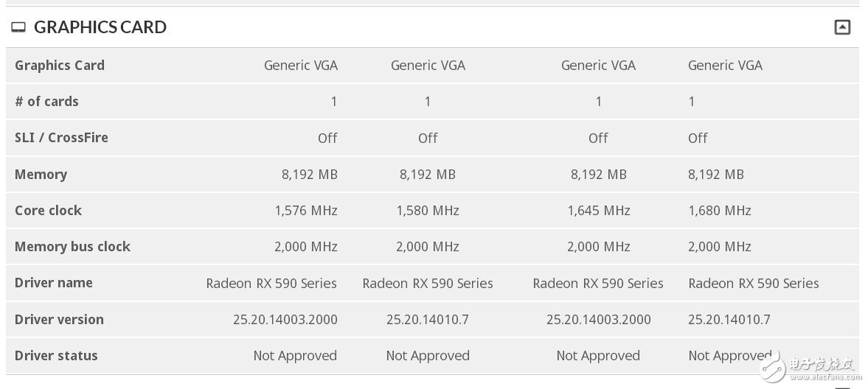The image size is (868, 389).
Task: Select the Core clock row label
Action: (x=48, y=211)
